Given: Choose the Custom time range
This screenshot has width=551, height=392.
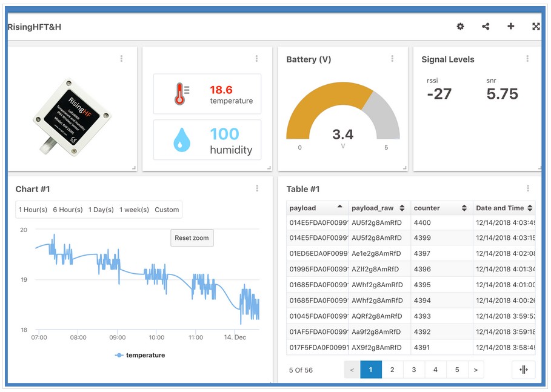Looking at the screenshot, I should coord(167,210).
